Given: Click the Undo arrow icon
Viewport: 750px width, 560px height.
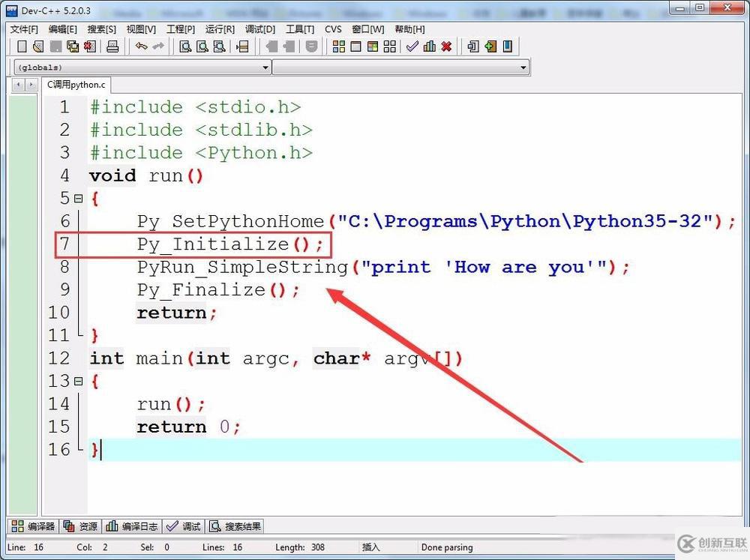Looking at the screenshot, I should 142,46.
